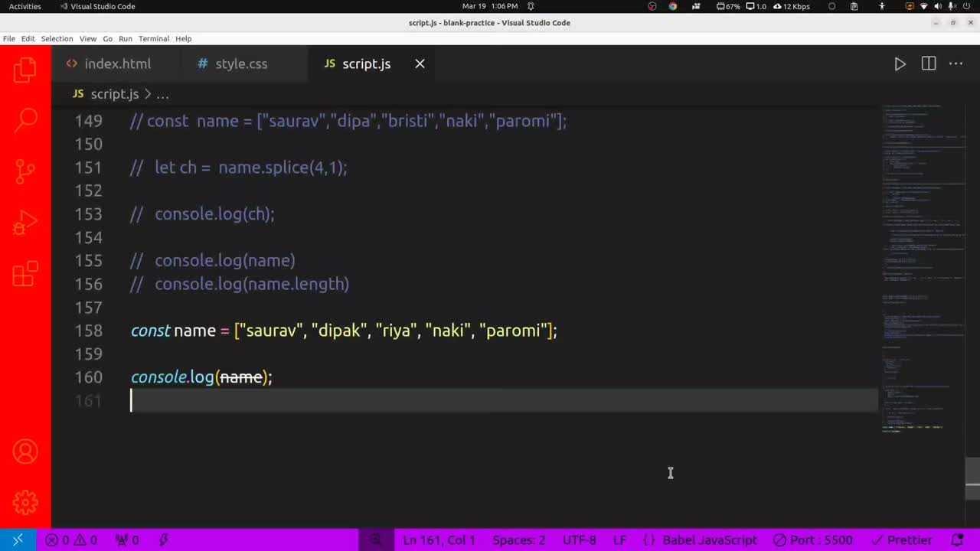The width and height of the screenshot is (980, 551).
Task: Open the Explorer view in activity bar
Action: (25, 70)
